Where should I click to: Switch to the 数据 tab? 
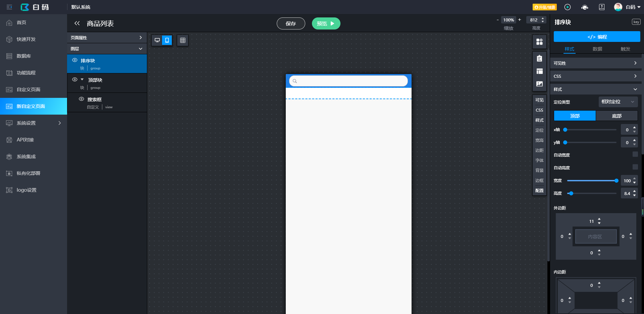pyautogui.click(x=597, y=49)
